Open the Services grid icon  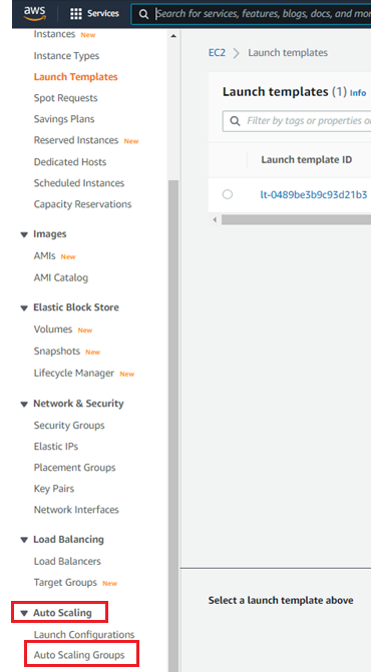(76, 14)
